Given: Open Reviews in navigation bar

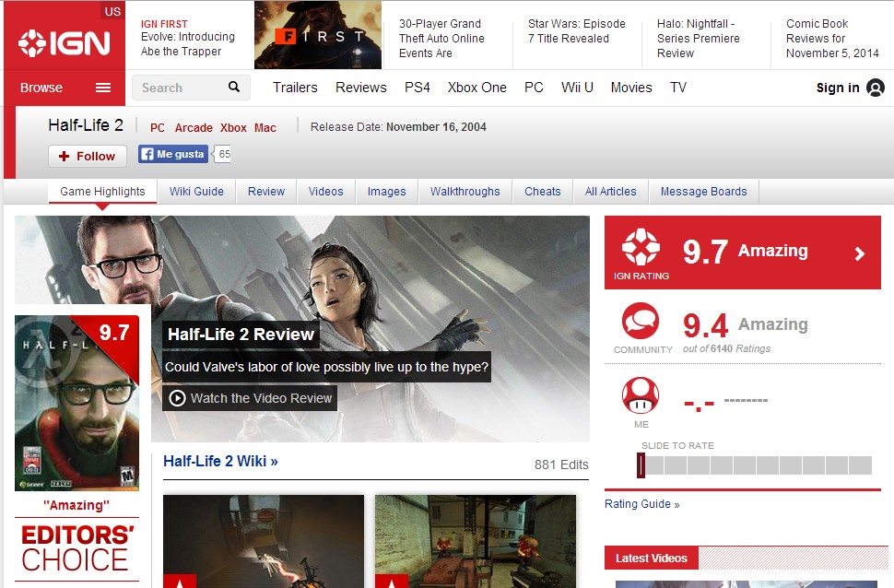Looking at the screenshot, I should pyautogui.click(x=361, y=88).
